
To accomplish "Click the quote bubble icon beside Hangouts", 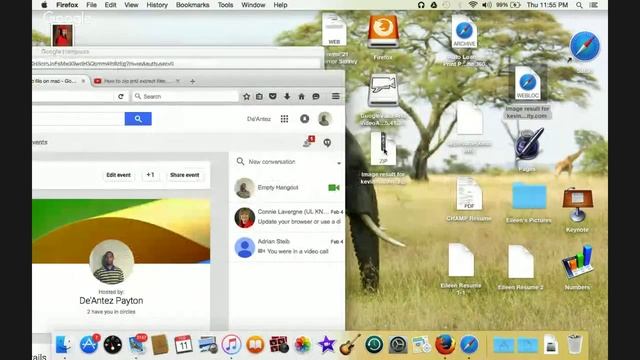I will [327, 143].
